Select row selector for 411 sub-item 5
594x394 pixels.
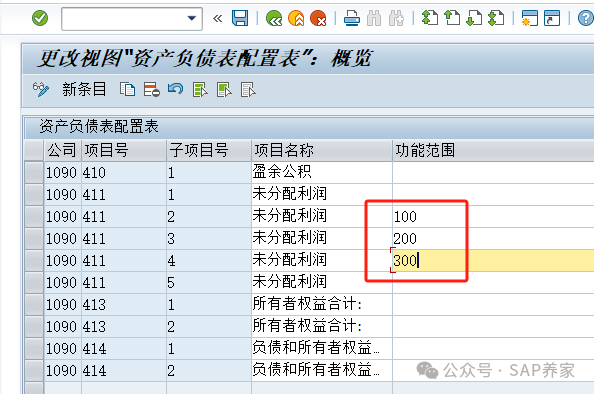[34, 282]
